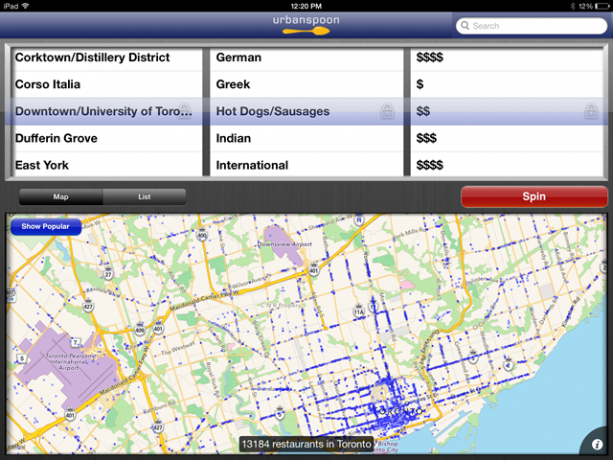613x460 pixels.
Task: Select Corso Italia neighborhood
Action: click(x=106, y=84)
